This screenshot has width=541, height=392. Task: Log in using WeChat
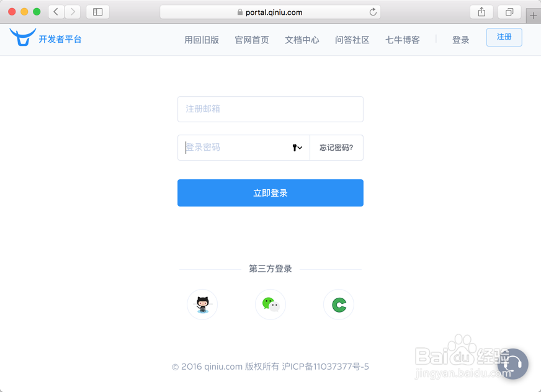coord(270,304)
